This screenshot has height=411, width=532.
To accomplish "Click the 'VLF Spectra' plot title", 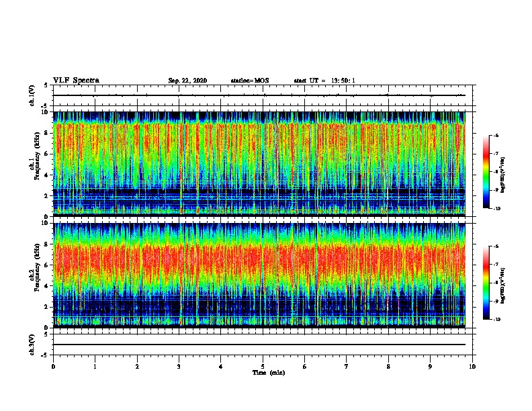I will 76,81.
